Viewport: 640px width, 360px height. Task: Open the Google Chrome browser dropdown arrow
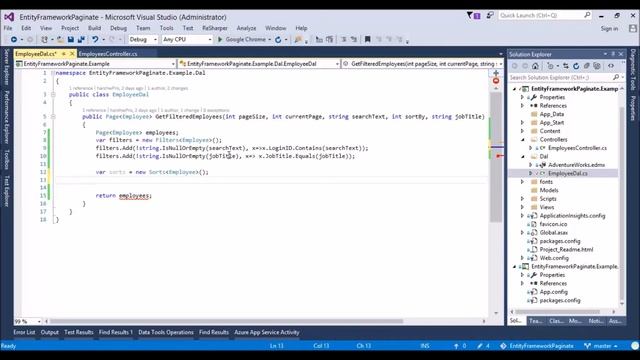coord(269,40)
